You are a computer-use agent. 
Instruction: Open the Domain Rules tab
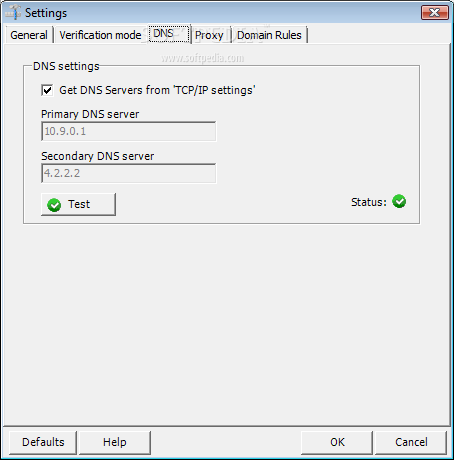269,35
